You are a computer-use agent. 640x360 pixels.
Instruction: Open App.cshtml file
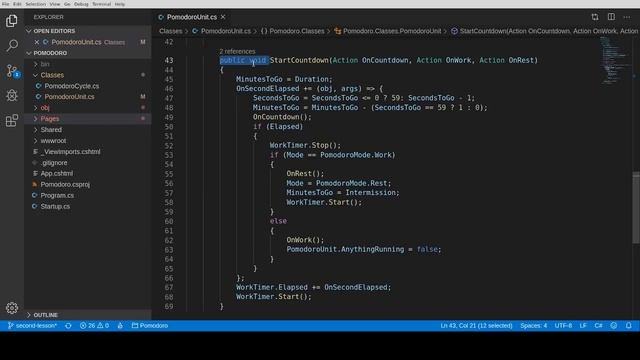tap(57, 173)
